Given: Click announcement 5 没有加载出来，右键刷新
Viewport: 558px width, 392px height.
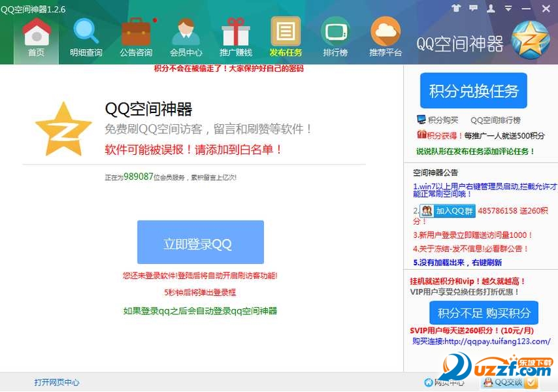Looking at the screenshot, I should [x=457, y=263].
